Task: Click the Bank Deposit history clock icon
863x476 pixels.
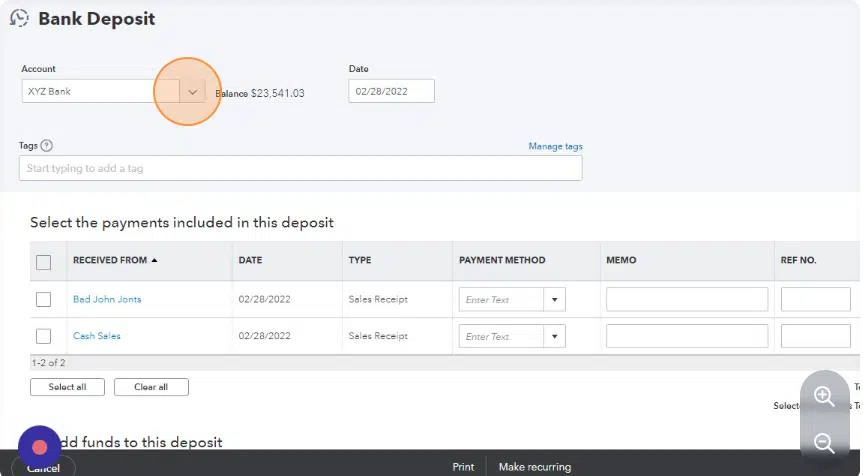Action: (19, 18)
